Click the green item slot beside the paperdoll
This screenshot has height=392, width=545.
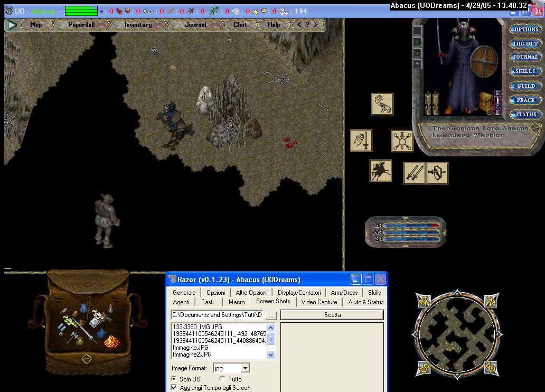click(x=417, y=42)
